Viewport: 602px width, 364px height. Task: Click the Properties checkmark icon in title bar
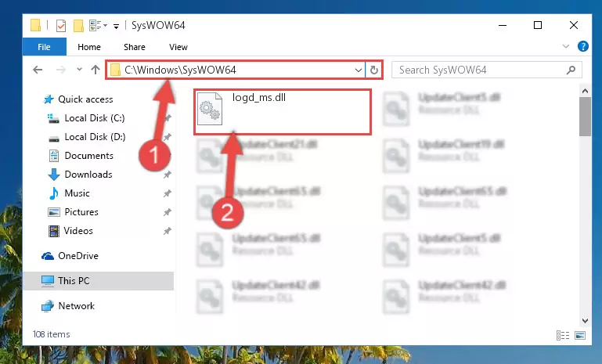coord(60,26)
